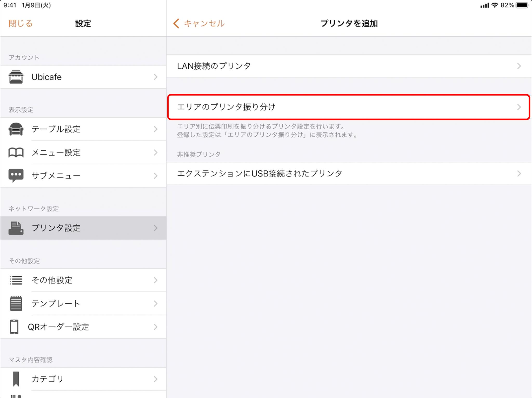Tap the date 1月9日(火)
This screenshot has width=532, height=398.
coord(36,5)
